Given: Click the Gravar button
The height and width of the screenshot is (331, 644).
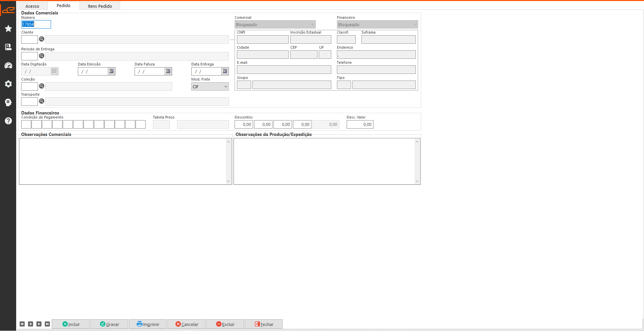Looking at the screenshot, I should coord(109,324).
